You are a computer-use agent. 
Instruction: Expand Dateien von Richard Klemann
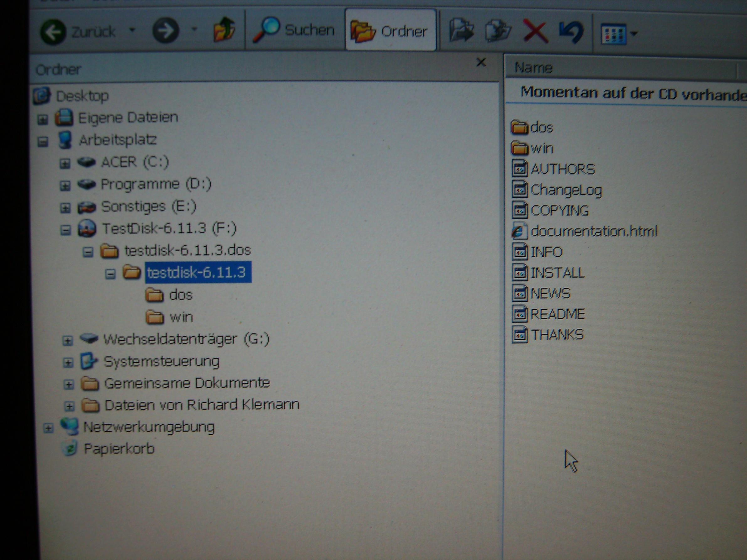69,406
